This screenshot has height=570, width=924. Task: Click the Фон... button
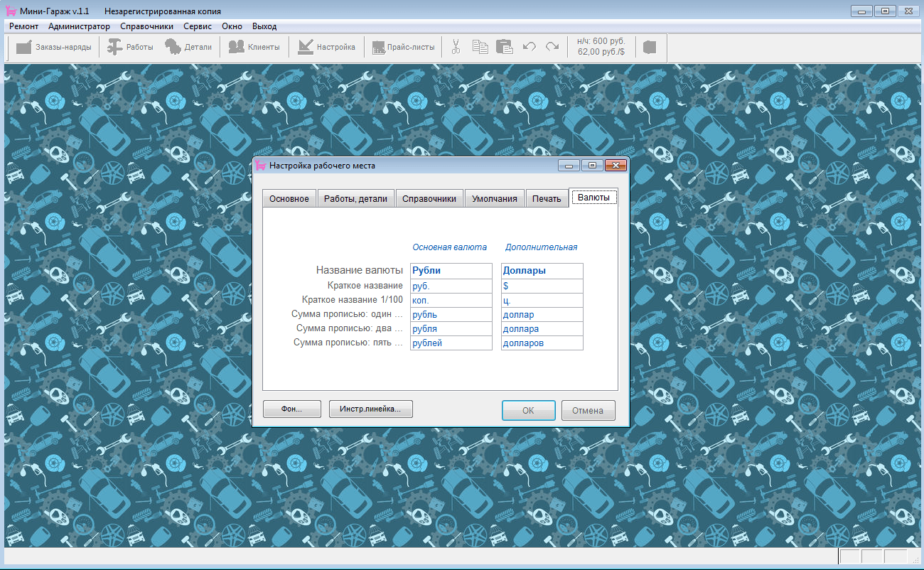point(292,409)
